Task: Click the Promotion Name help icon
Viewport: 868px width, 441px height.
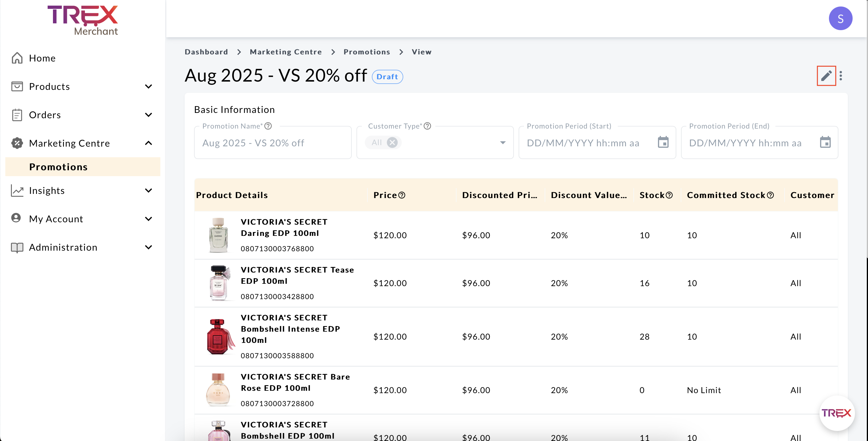Action: pos(268,126)
